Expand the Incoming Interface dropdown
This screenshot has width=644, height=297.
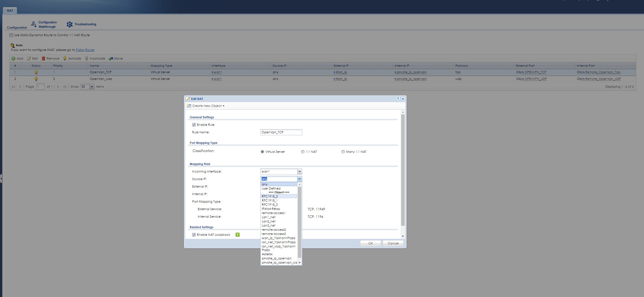click(x=299, y=171)
